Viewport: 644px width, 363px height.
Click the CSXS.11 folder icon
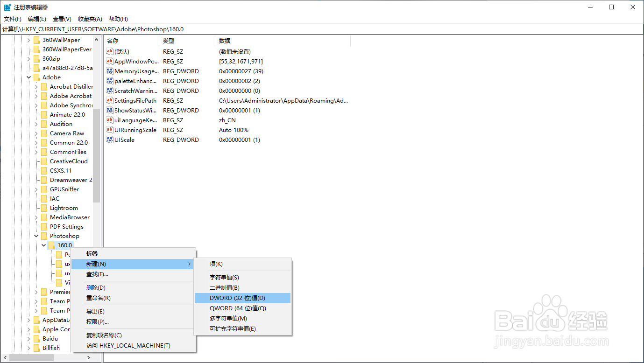(44, 170)
